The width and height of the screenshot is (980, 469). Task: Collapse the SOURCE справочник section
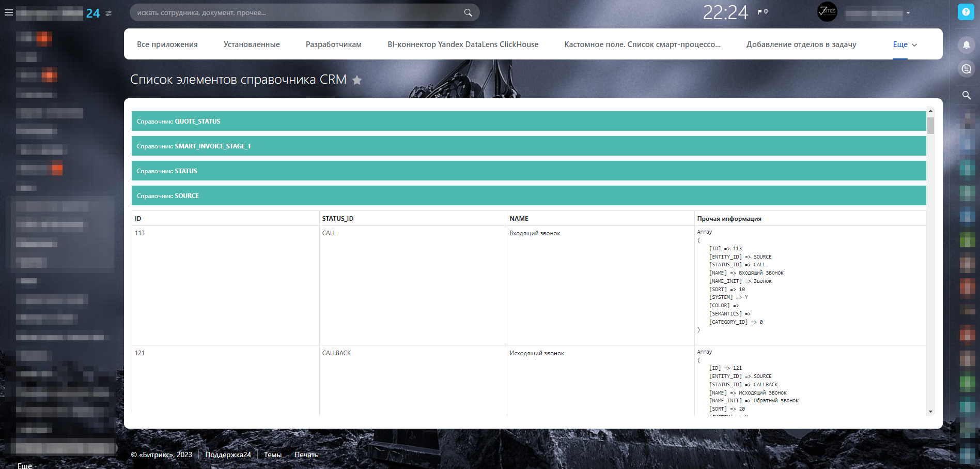[x=528, y=195]
